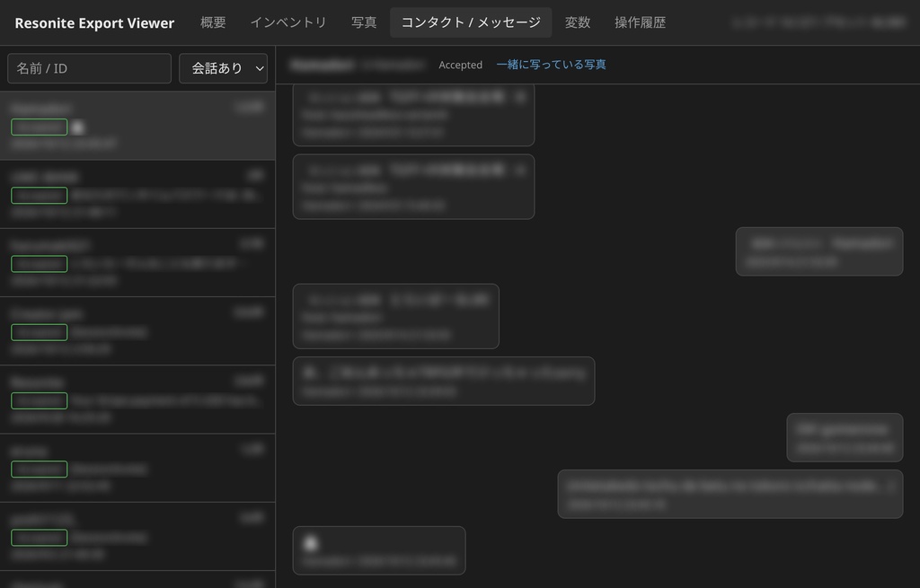Screen dimensions: 920x588
Task: Open the 概要 tab
Action: (213, 22)
